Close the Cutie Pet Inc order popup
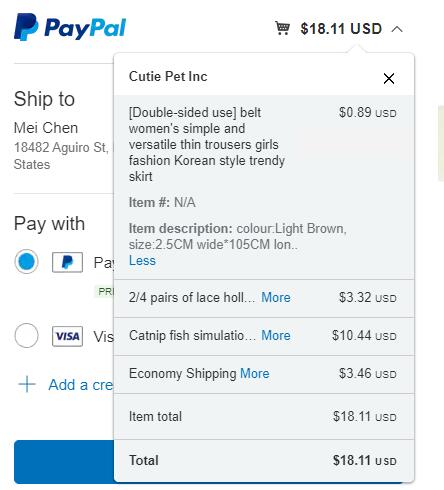 coord(389,79)
